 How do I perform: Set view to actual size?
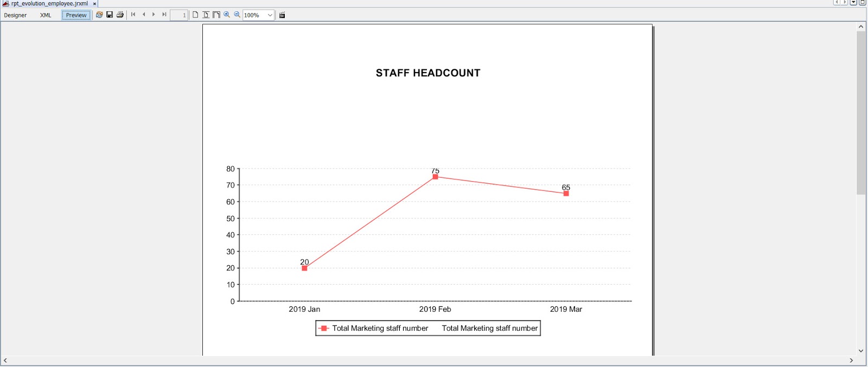[195, 15]
